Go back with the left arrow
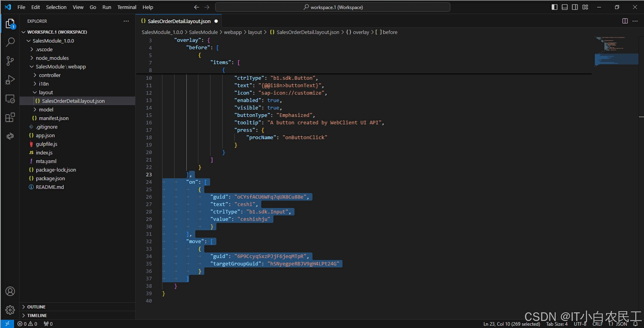Viewport: 644px width, 328px height. 196,7
